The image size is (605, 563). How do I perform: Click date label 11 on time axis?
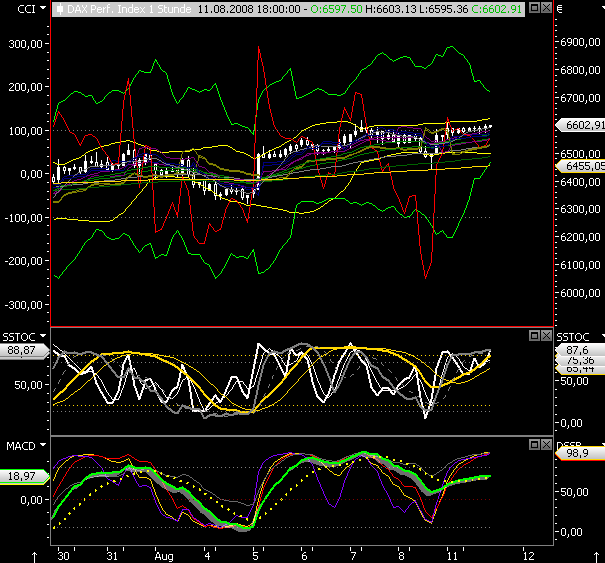coord(452,556)
